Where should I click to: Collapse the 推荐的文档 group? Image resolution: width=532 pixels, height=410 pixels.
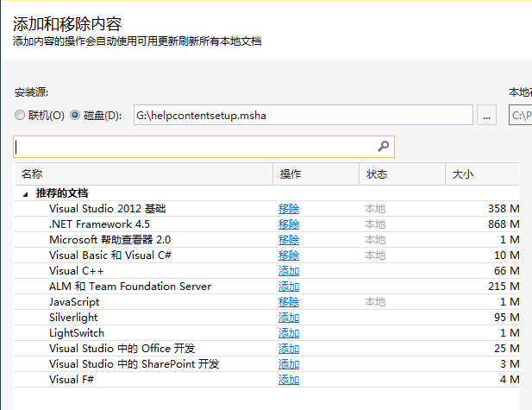(x=25, y=194)
